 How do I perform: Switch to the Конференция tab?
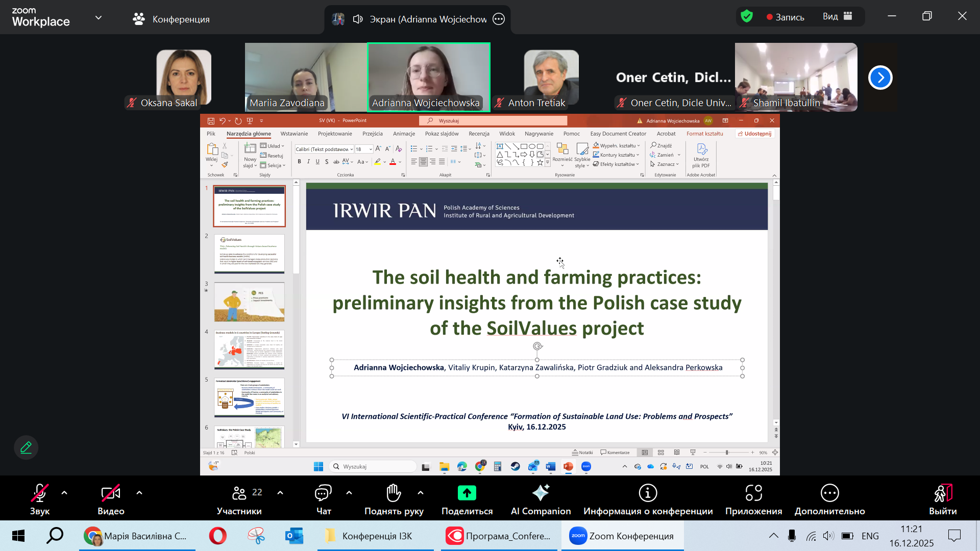pyautogui.click(x=171, y=19)
